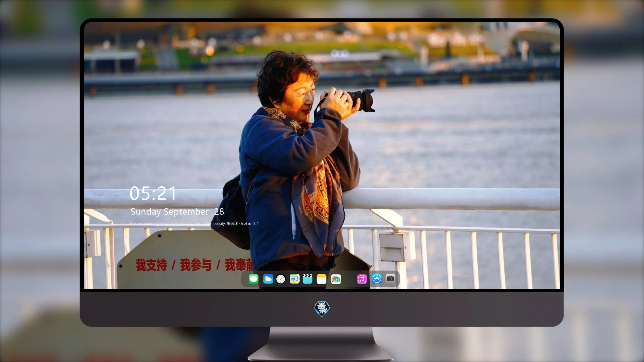Click the dragon mascot logo on monitor chin
Image resolution: width=644 pixels, height=362 pixels.
(322, 309)
